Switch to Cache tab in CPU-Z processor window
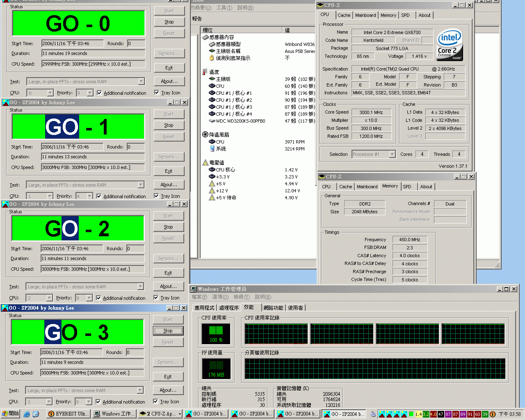The image size is (525, 420). (344, 15)
